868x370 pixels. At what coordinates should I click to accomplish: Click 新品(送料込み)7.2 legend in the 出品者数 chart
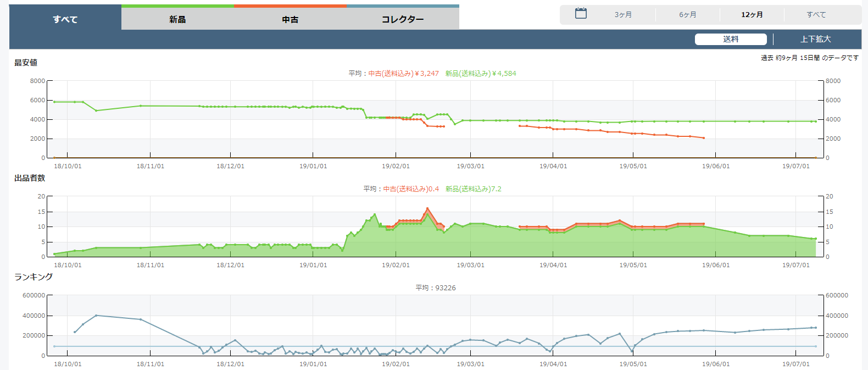473,189
